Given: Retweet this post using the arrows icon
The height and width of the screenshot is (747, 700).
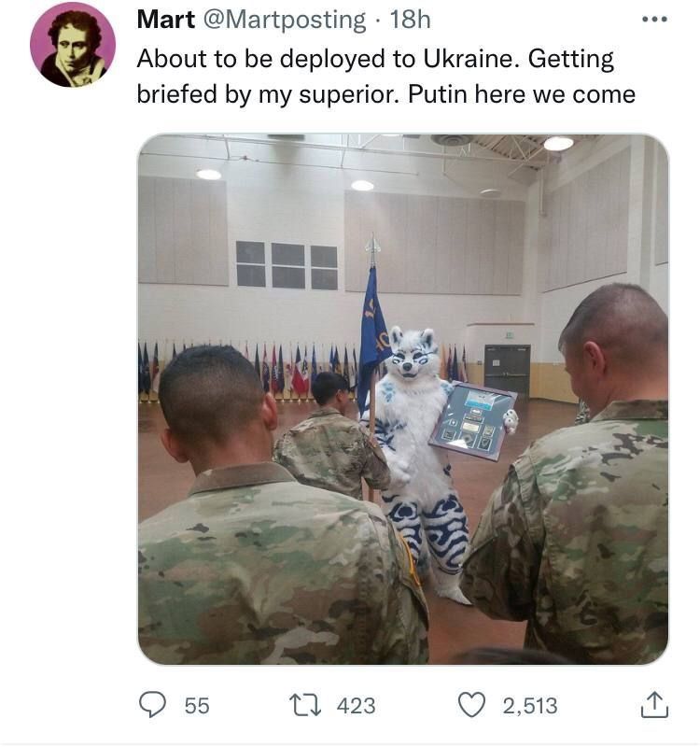Looking at the screenshot, I should (x=305, y=706).
